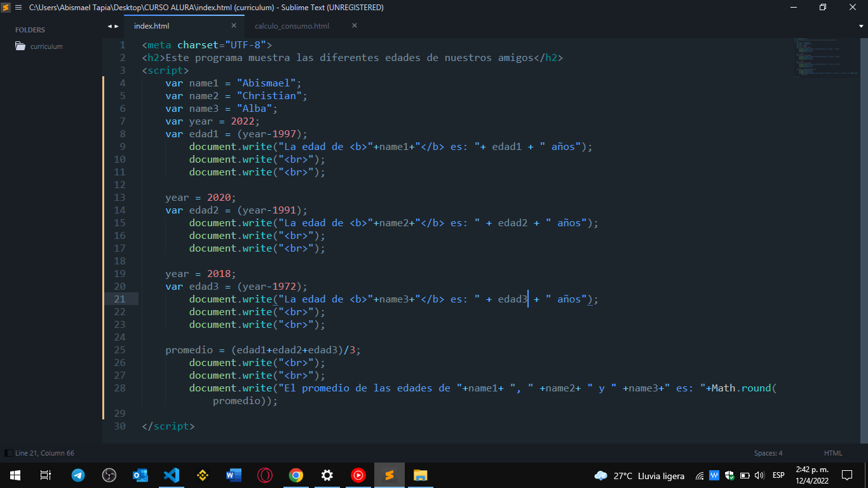Close the calculo_consumo.html tab
868x488 pixels.
(x=355, y=25)
